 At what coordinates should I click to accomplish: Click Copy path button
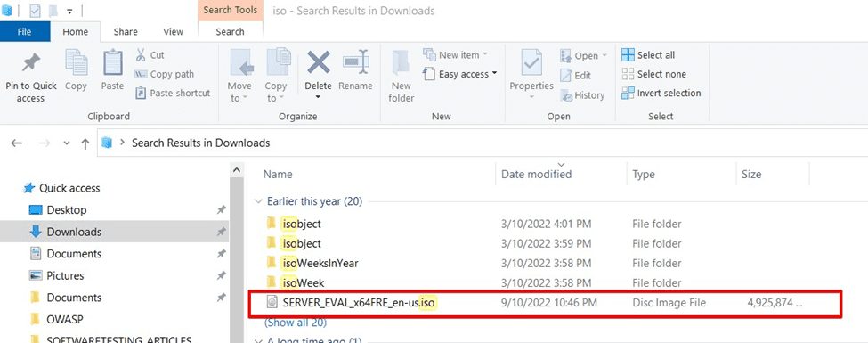pyautogui.click(x=165, y=74)
